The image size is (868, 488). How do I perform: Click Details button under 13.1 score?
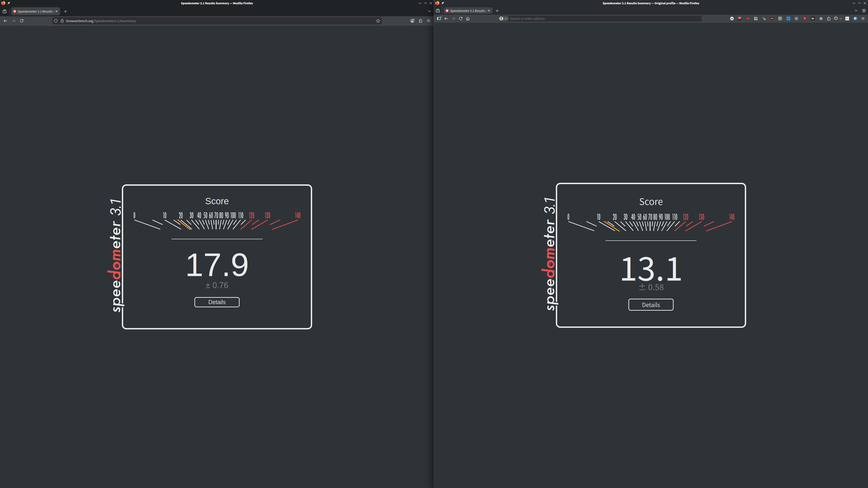click(651, 305)
